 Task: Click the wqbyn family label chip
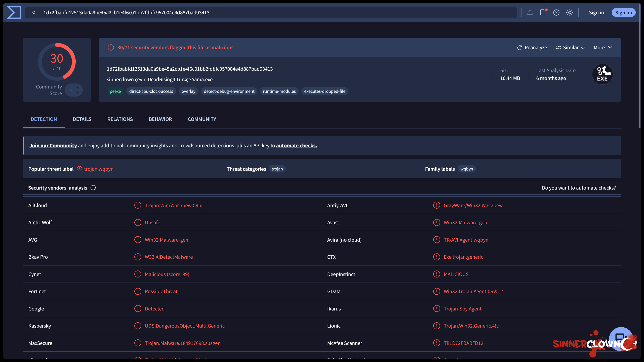click(467, 169)
